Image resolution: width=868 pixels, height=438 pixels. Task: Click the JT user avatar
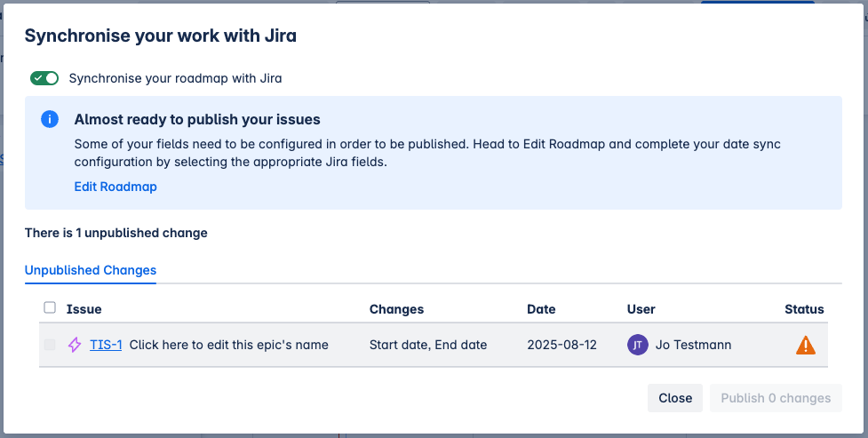[x=638, y=345]
